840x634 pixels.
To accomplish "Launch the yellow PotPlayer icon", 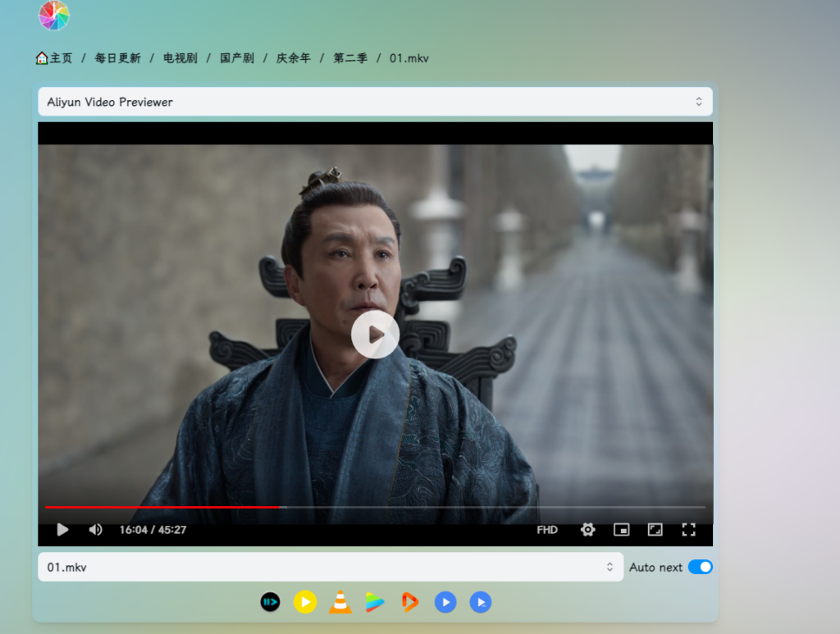I will click(x=305, y=603).
